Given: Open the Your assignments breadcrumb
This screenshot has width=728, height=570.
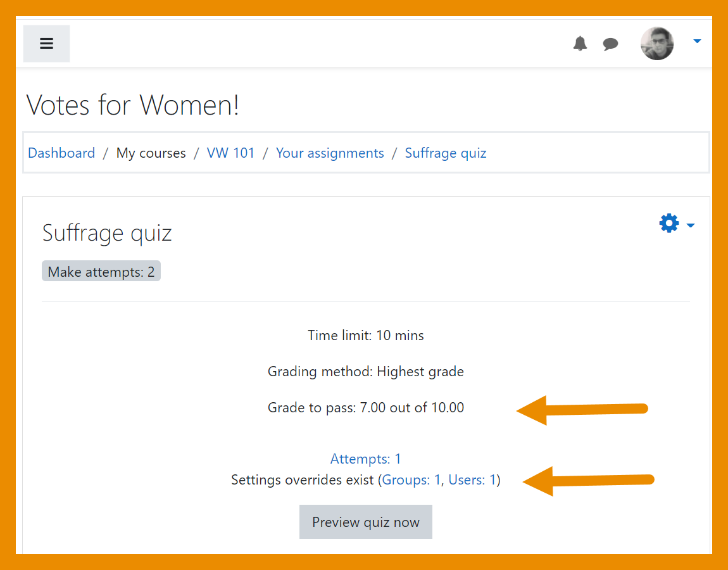Looking at the screenshot, I should pyautogui.click(x=330, y=153).
